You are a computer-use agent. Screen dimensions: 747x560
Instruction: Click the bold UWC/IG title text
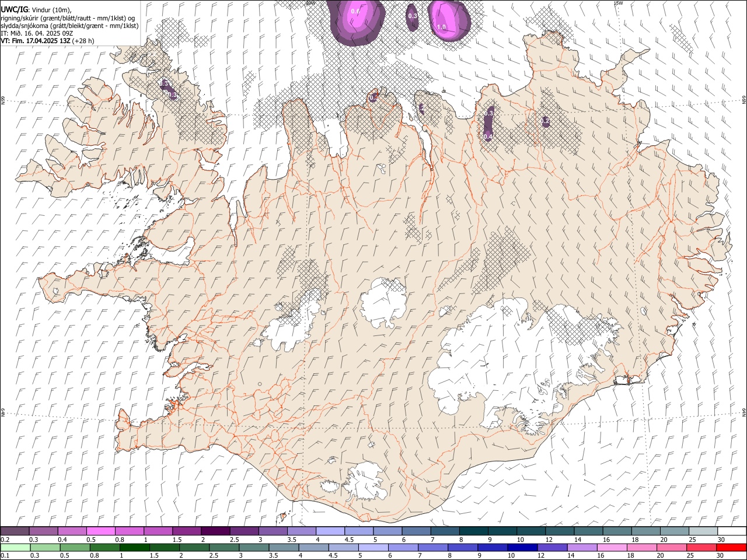[x=14, y=9]
